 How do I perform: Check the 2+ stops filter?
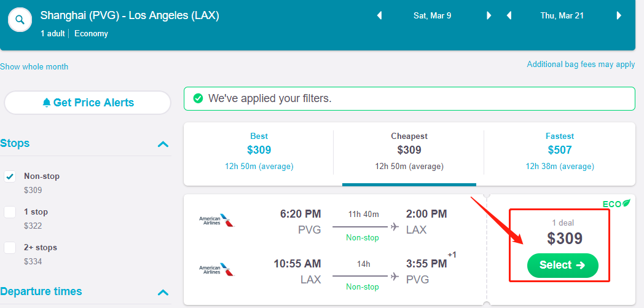click(10, 248)
